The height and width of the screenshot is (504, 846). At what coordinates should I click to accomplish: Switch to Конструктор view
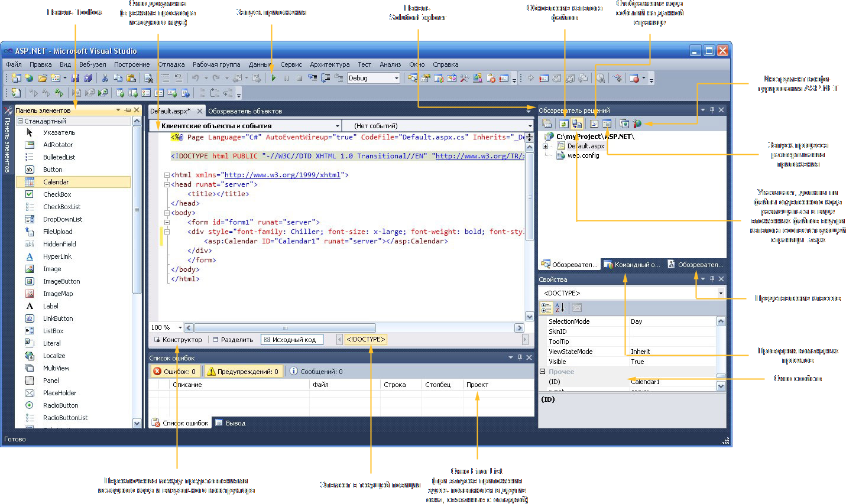click(177, 340)
